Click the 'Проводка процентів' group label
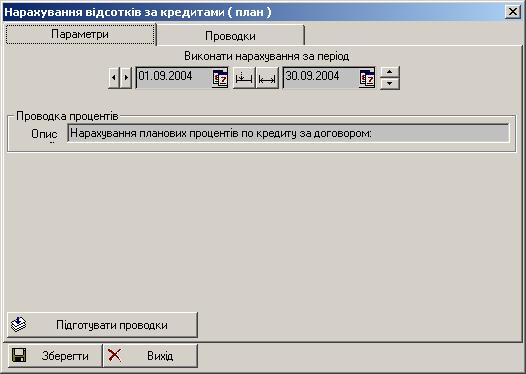 (x=67, y=116)
